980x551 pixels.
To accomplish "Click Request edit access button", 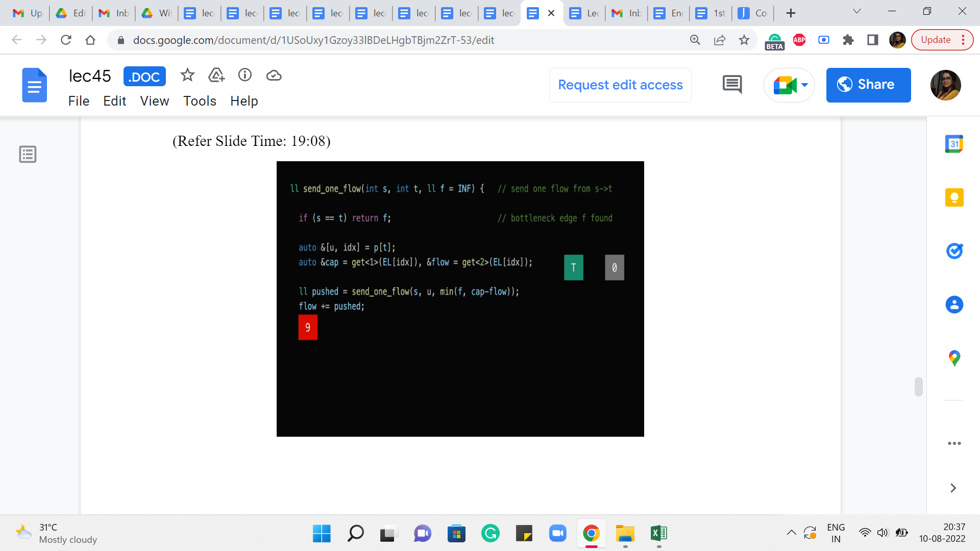I will (620, 85).
